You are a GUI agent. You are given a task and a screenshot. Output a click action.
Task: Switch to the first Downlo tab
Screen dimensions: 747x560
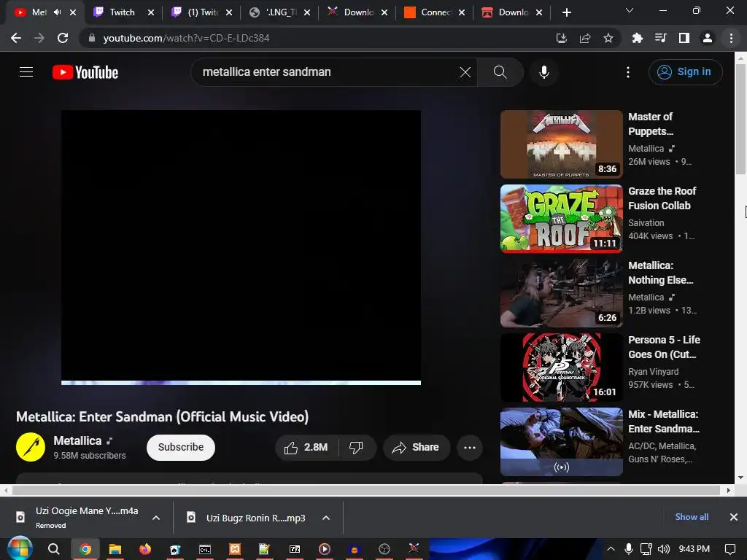click(358, 12)
